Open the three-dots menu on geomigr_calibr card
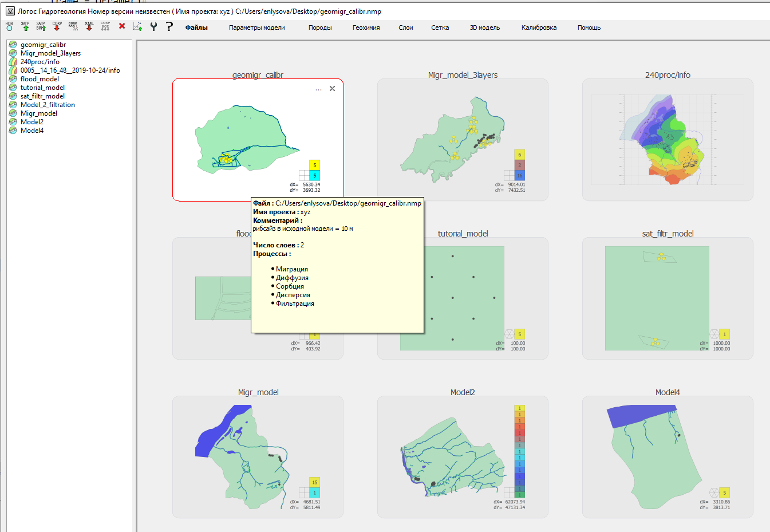The image size is (770, 532). (318, 89)
